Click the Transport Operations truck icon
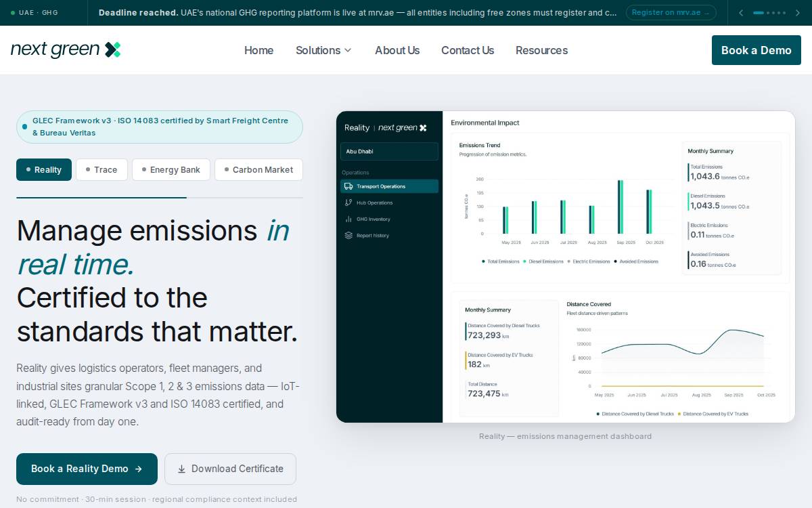The image size is (812, 508). coord(348,186)
